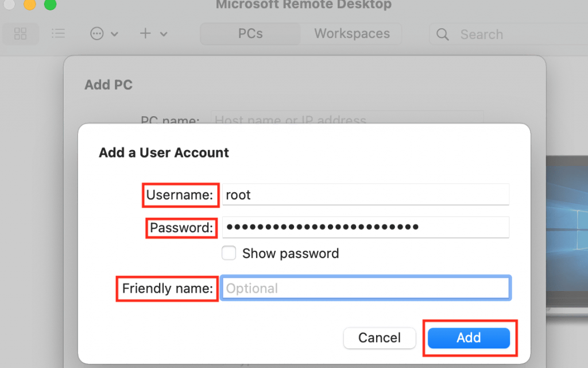Click the Show password text label
Image resolution: width=588 pixels, height=368 pixels.
coord(292,253)
